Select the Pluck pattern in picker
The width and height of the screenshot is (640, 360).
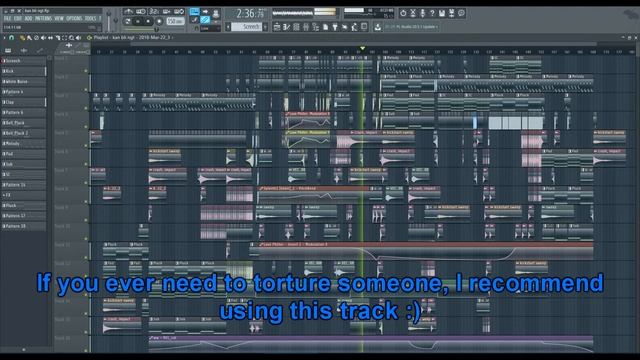24,205
